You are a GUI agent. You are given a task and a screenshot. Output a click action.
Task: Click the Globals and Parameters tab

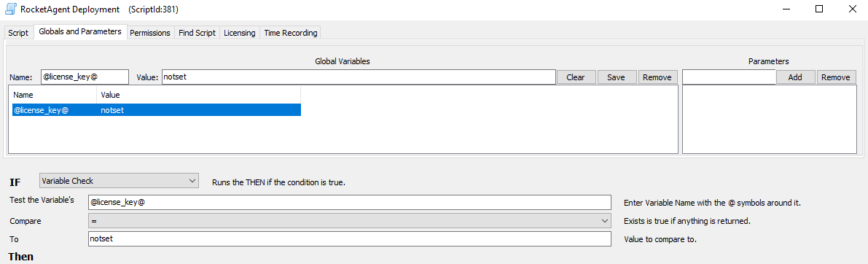(x=80, y=31)
